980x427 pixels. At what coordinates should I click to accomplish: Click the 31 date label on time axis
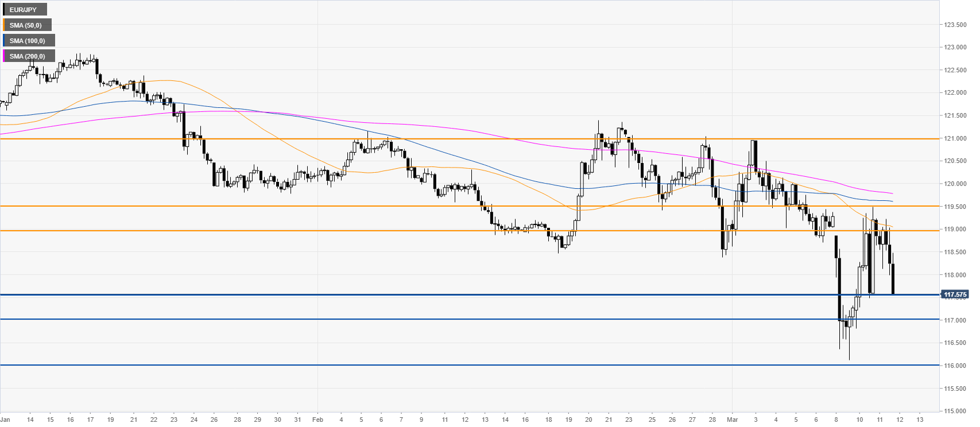point(297,420)
